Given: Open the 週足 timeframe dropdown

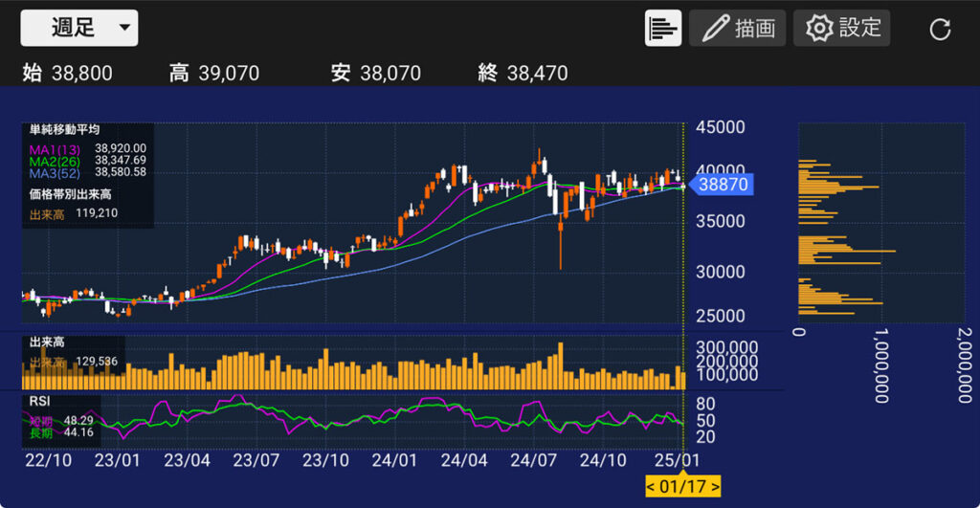Looking at the screenshot, I should (79, 28).
